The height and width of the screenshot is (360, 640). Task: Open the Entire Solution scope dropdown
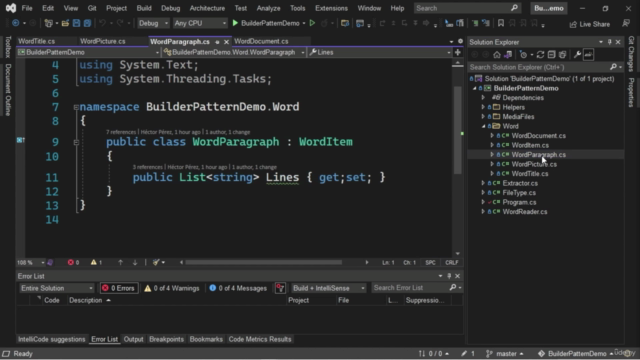[x=57, y=288]
